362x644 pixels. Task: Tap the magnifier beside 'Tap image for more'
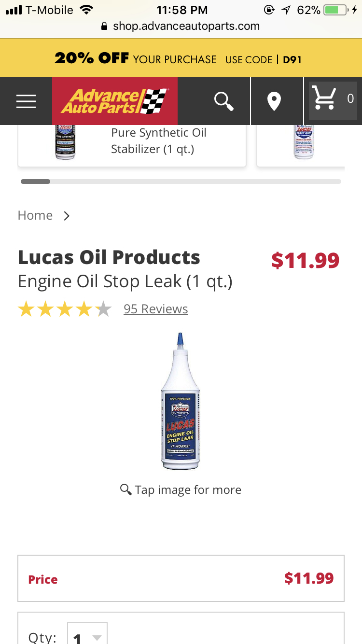(126, 490)
